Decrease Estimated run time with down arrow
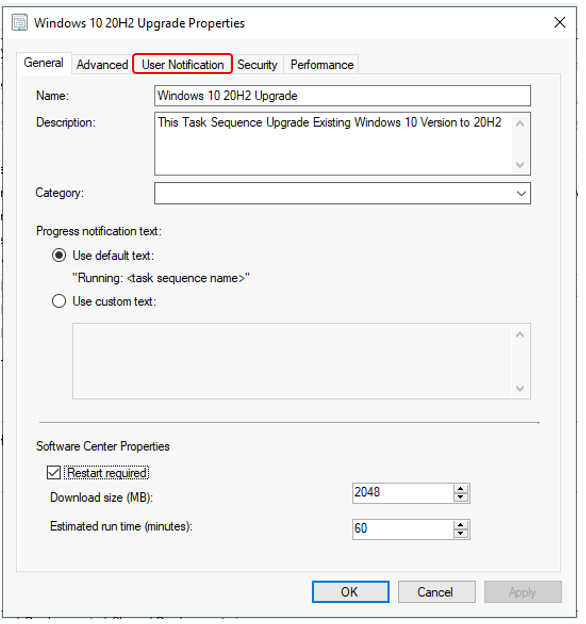Screen dimensions: 586x624 click(x=461, y=534)
